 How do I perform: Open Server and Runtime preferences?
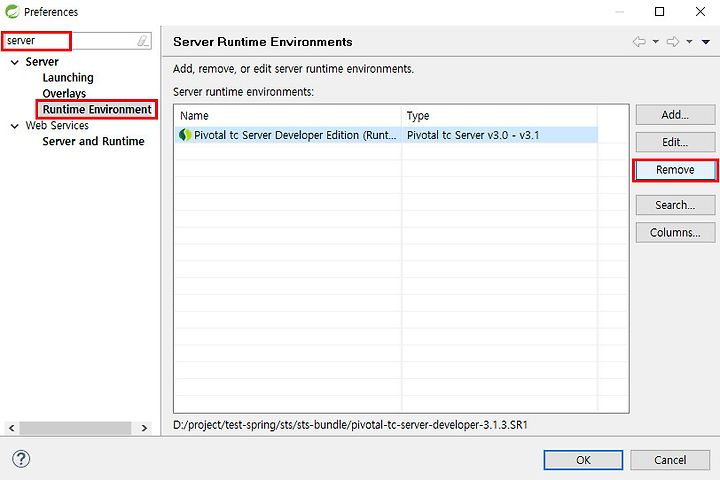[x=93, y=141]
